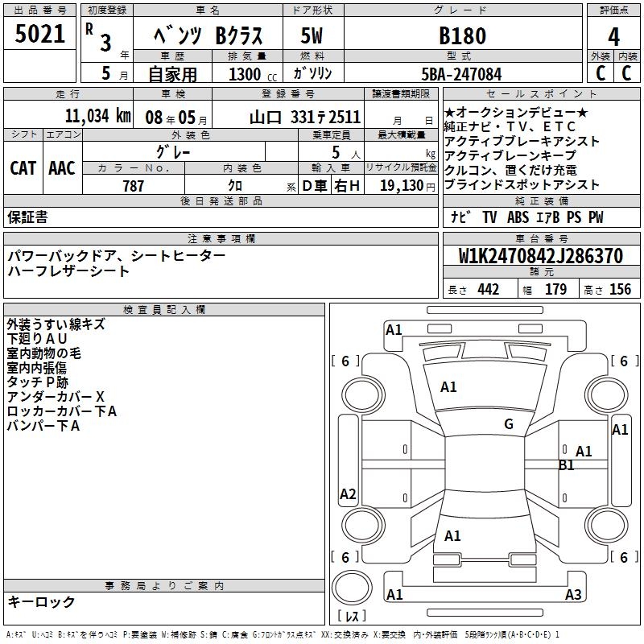Screen dimensions: 644x644
Task: Click vehicle history 自家用
Action: [x=172, y=74]
